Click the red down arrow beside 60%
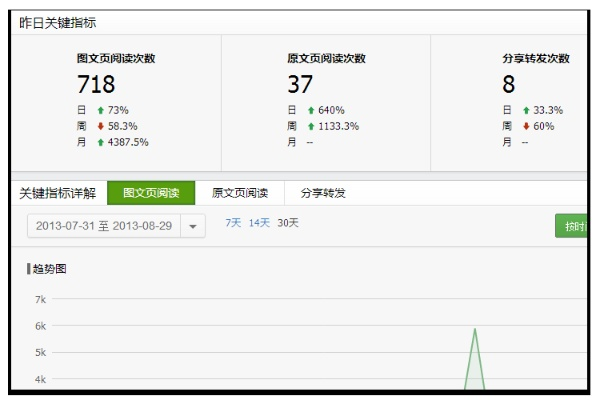Image resolution: width=600 pixels, height=400 pixels. (526, 126)
